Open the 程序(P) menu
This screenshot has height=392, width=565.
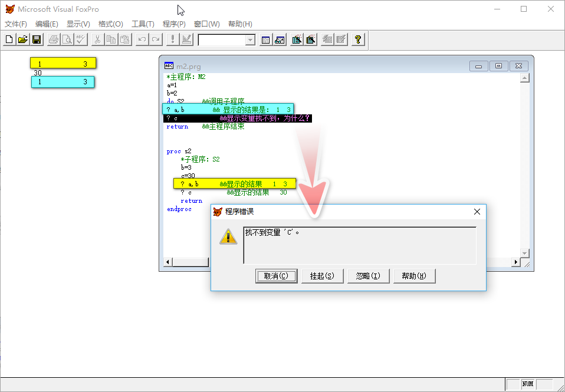174,24
